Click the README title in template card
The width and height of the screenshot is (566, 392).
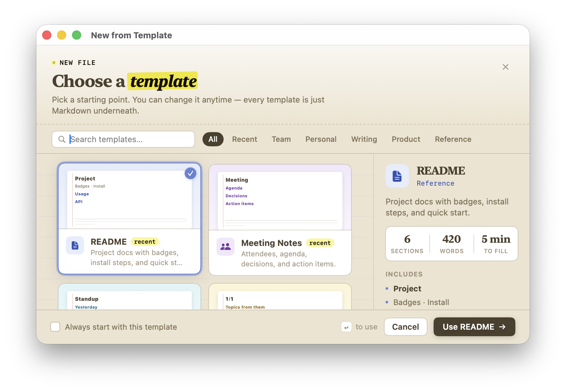109,242
